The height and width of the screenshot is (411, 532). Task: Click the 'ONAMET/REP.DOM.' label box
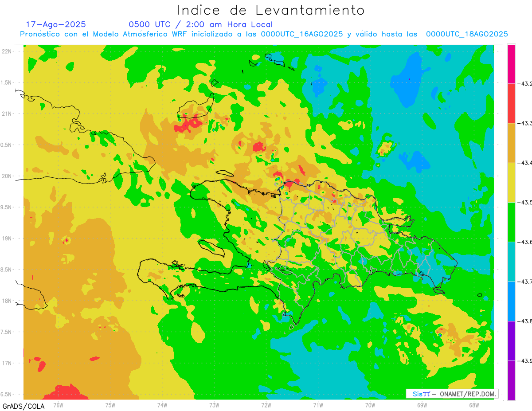[x=452, y=394]
